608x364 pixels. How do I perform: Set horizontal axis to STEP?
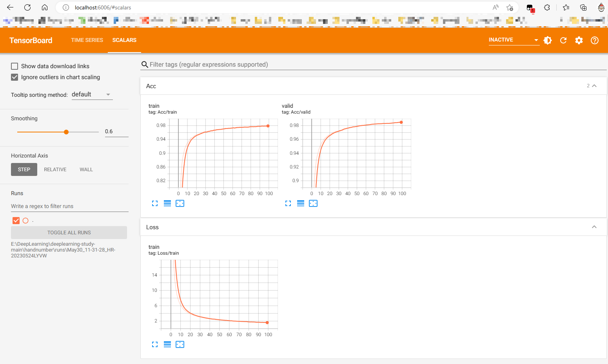coord(24,170)
